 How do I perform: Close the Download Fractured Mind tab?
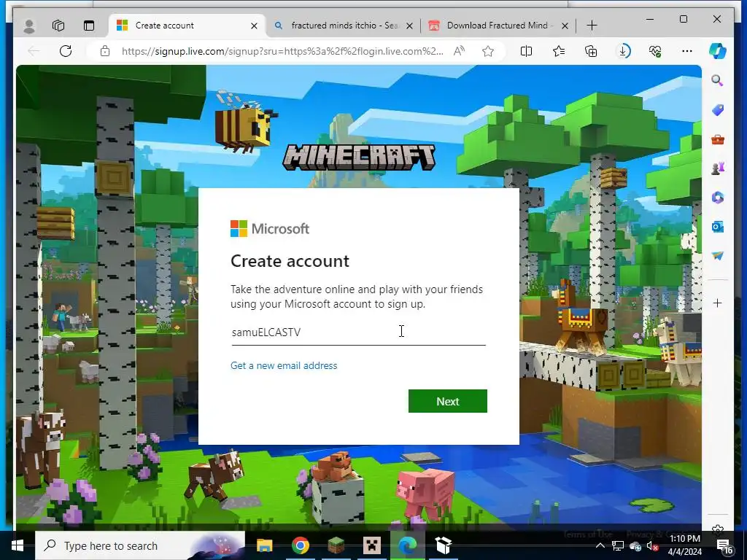(x=565, y=26)
